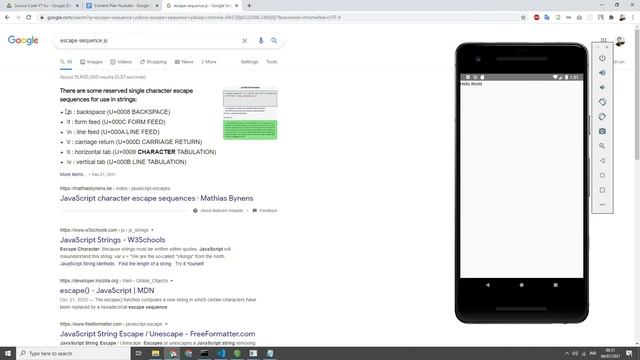Open Google account avatar on page
The height and width of the screenshot is (360, 640).
(620, 41)
